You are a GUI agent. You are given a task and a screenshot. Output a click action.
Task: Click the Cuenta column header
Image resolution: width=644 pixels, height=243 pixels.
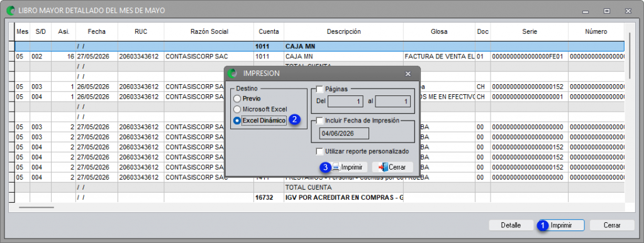tap(269, 31)
